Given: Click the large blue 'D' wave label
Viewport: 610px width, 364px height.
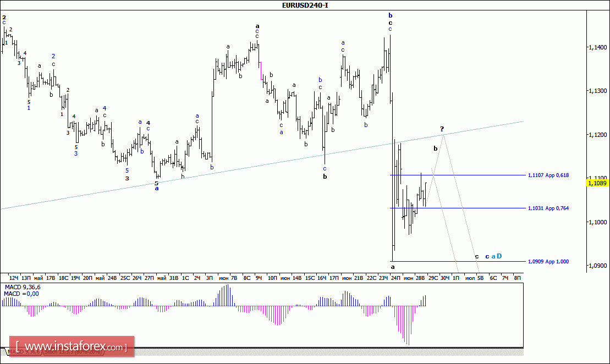Looking at the screenshot, I should (x=499, y=256).
